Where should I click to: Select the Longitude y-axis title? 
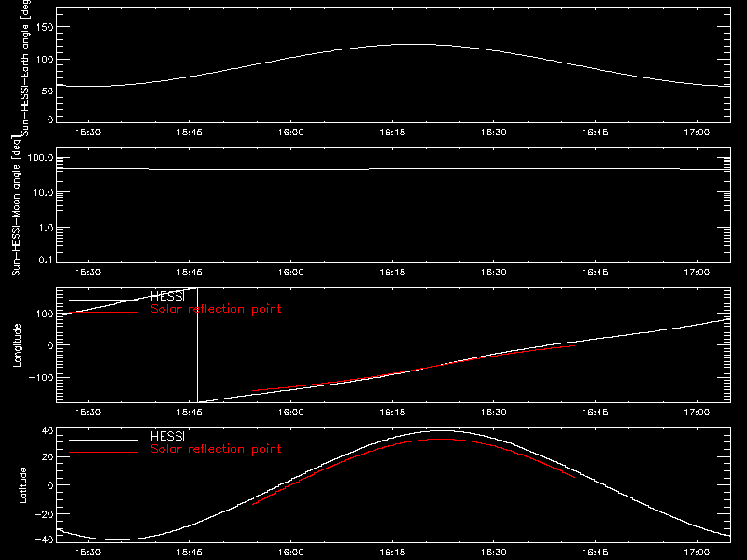(17, 345)
